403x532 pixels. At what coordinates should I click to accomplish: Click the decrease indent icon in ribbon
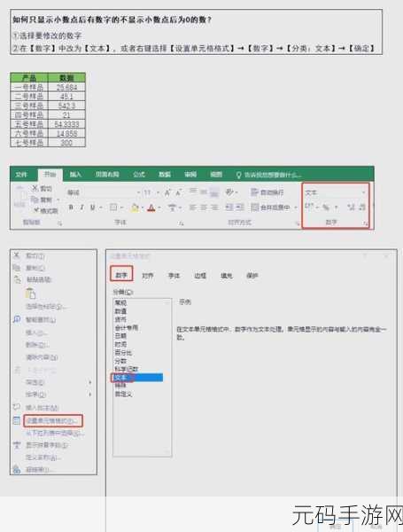coord(229,207)
